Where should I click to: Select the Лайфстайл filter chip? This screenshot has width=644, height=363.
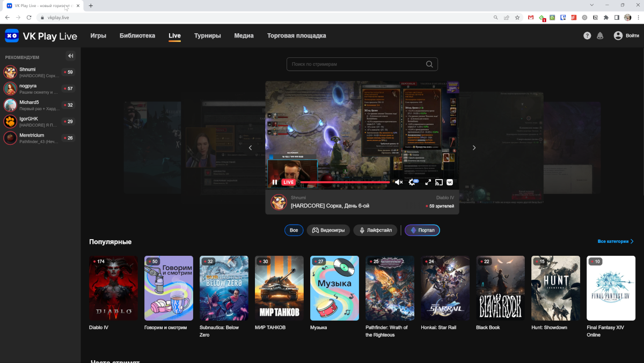coord(376,230)
